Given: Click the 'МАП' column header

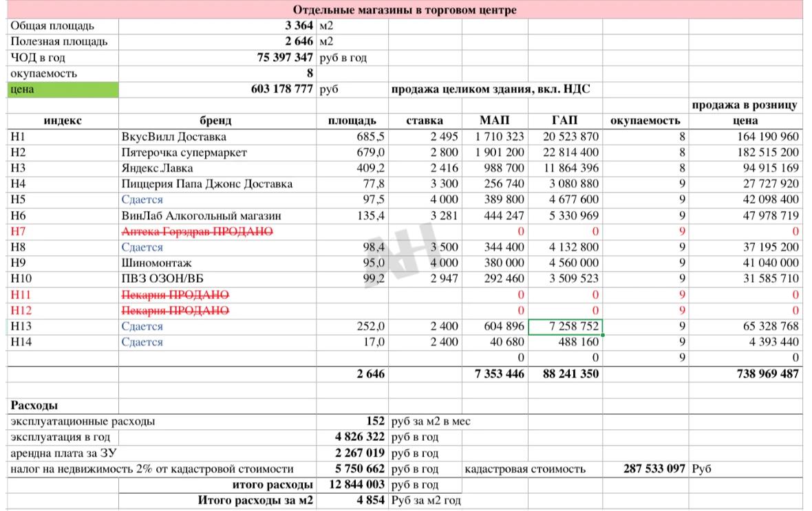Looking at the screenshot, I should coord(494,120).
